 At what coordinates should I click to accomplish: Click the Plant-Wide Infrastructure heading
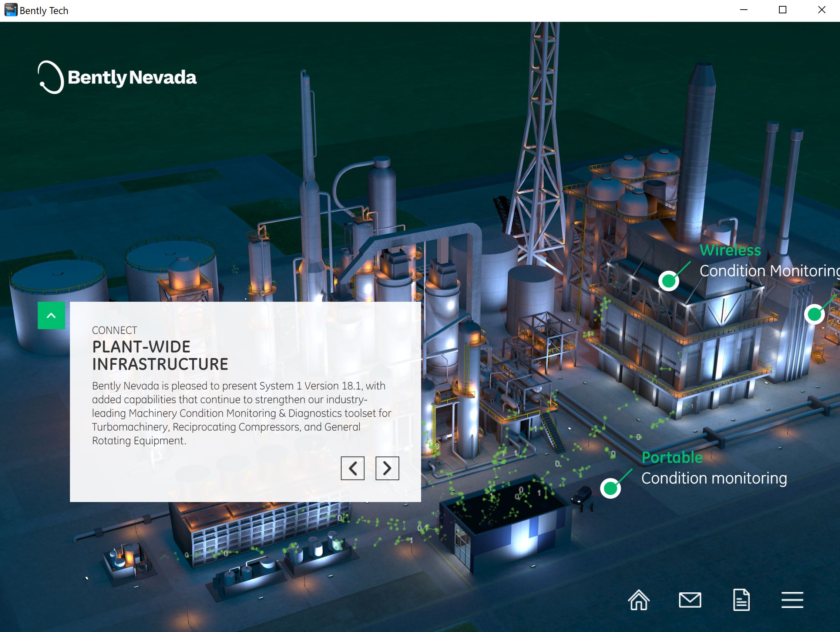tap(160, 355)
